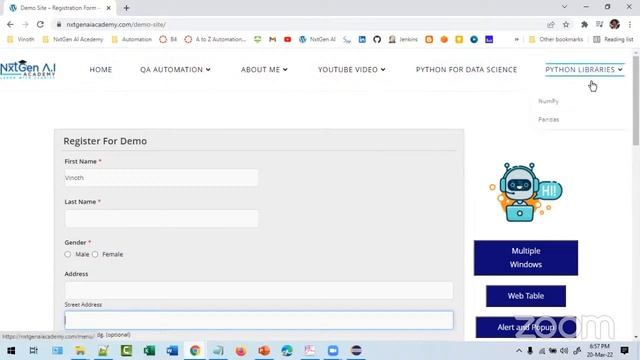
Task: Click the bookmark star icon in address bar
Action: click(566, 24)
